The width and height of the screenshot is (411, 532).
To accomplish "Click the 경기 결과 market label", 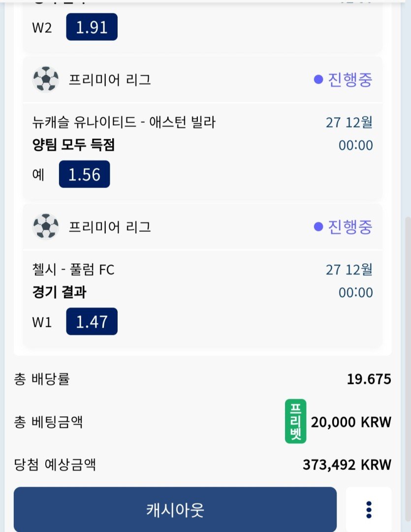I will pos(59,292).
